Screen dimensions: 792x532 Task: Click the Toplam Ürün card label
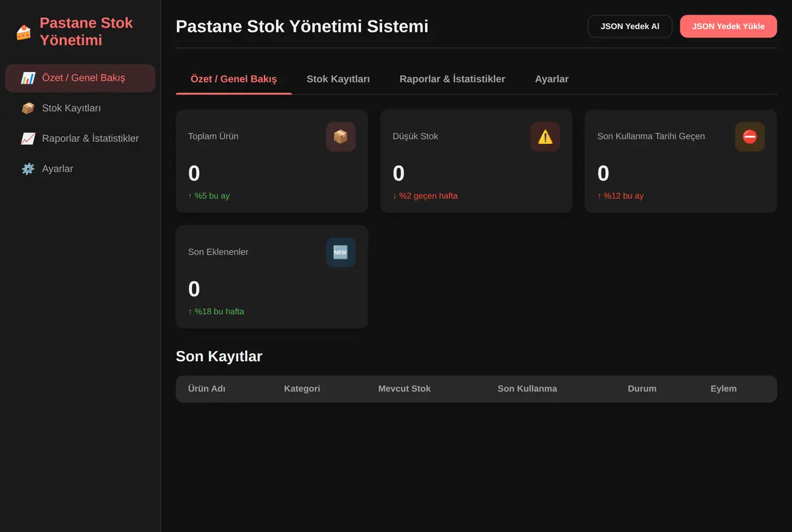[x=213, y=137]
